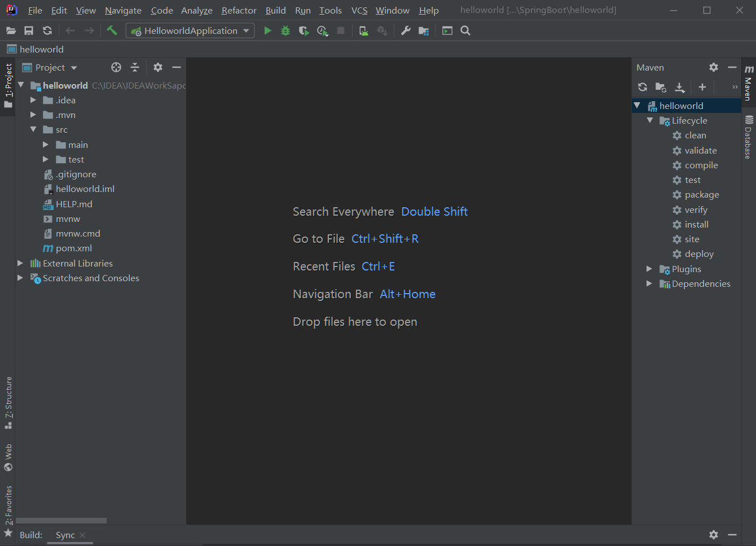Show more Maven toolbar actions chevron
756x546 pixels.
tap(735, 87)
